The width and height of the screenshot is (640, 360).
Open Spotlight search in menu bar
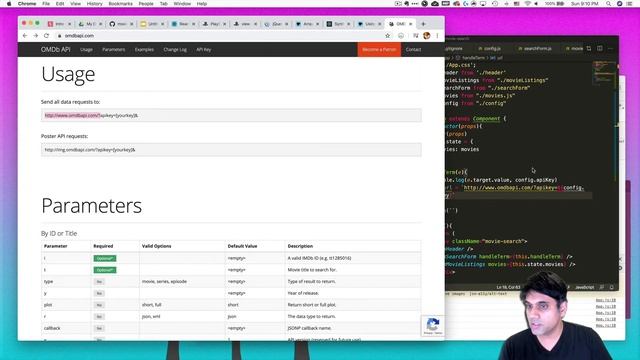click(608, 4)
